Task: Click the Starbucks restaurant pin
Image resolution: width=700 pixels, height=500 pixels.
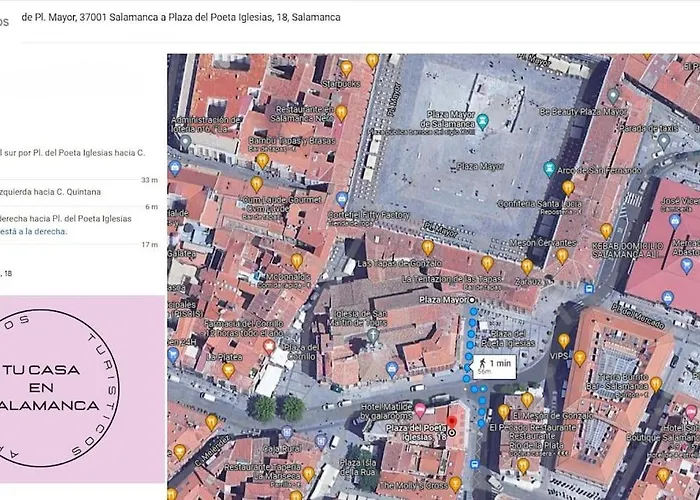Action: coord(346,68)
